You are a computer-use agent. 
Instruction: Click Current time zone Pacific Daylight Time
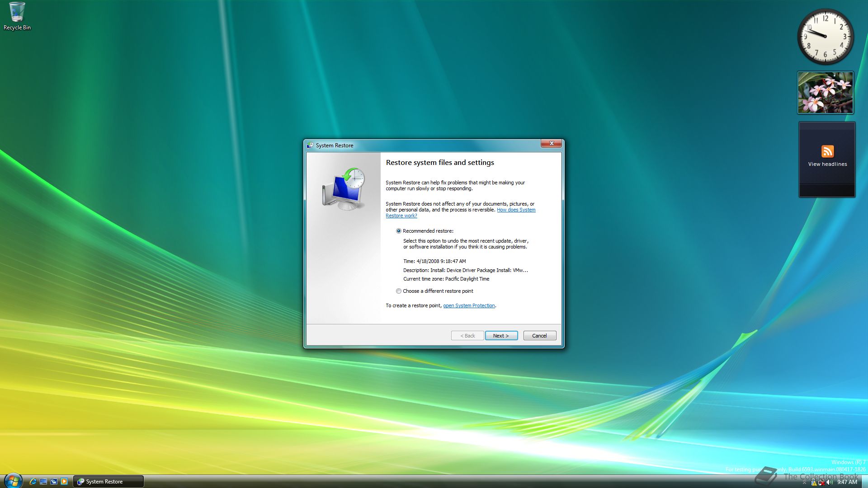click(446, 279)
